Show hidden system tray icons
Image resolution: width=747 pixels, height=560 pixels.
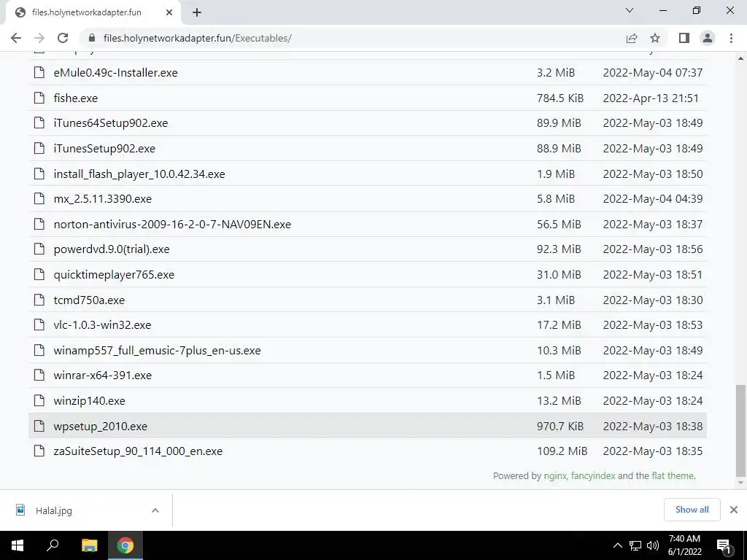[x=617, y=545]
